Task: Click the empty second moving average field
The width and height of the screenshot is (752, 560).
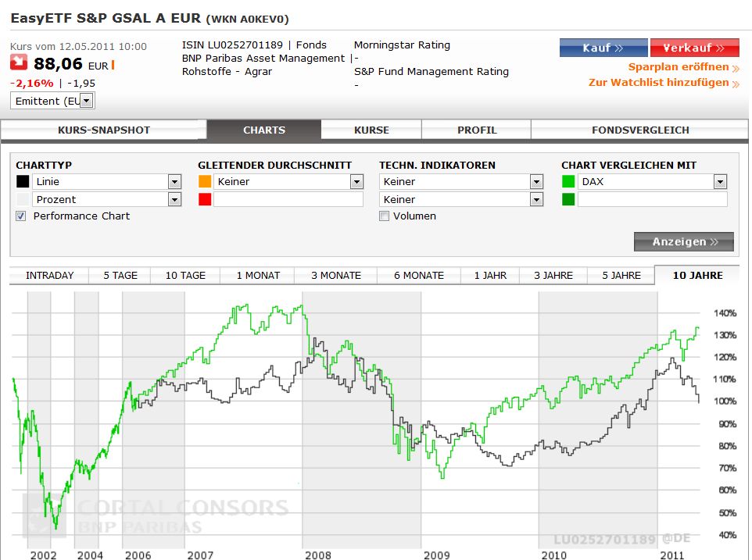Action: (288, 199)
